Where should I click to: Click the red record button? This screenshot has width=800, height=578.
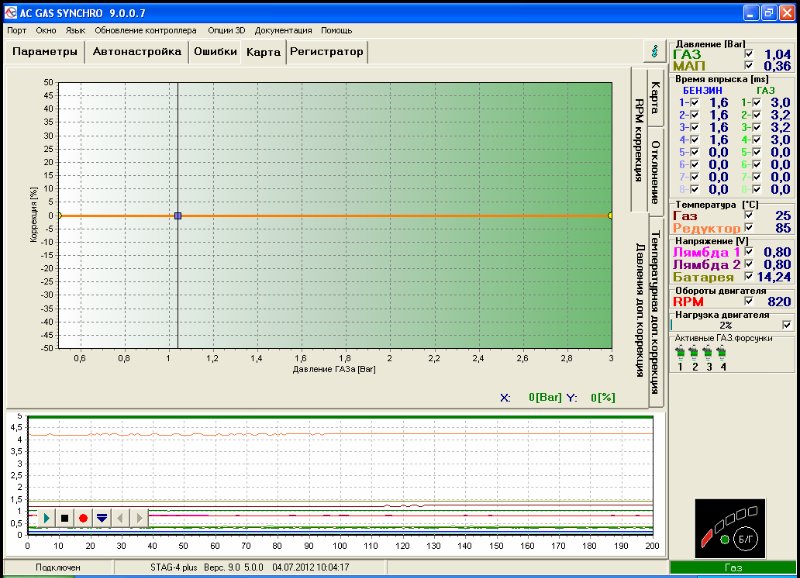pyautogui.click(x=83, y=518)
